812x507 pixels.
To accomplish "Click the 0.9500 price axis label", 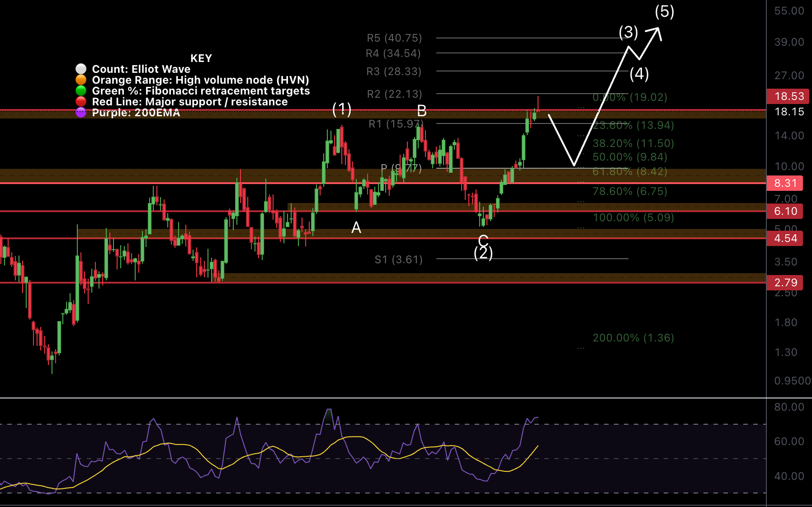I will [793, 381].
